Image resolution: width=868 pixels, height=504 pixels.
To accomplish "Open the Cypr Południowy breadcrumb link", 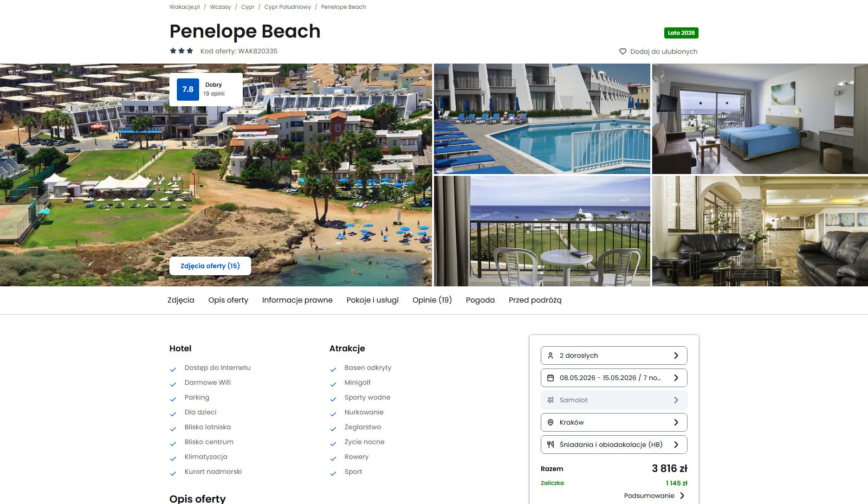I will tap(288, 7).
